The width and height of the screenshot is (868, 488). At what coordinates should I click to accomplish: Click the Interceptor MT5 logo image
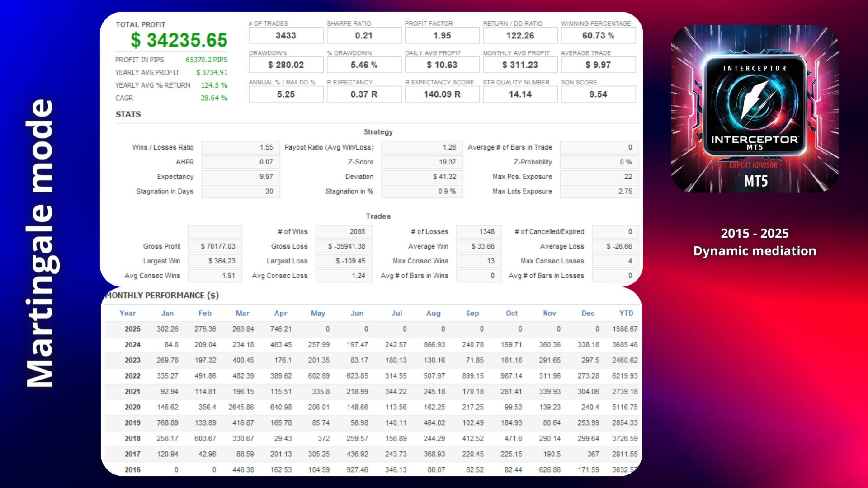[755, 109]
